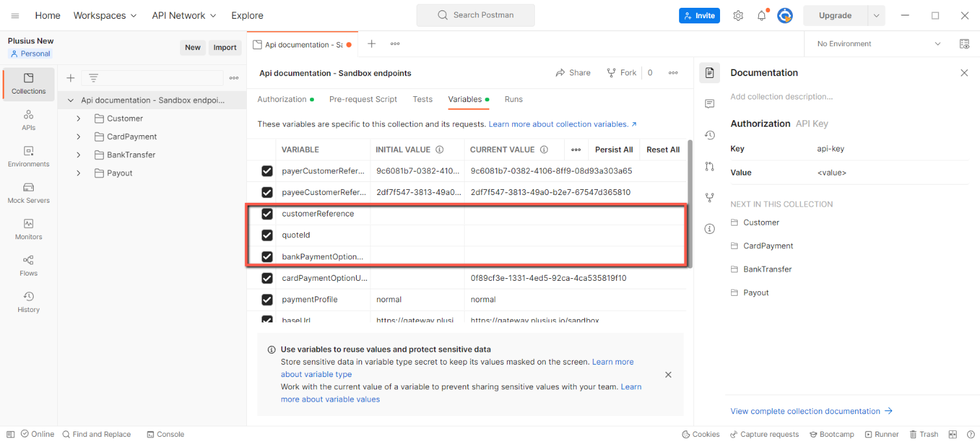Open a new tab with plus
The image size is (980, 442).
(x=372, y=44)
